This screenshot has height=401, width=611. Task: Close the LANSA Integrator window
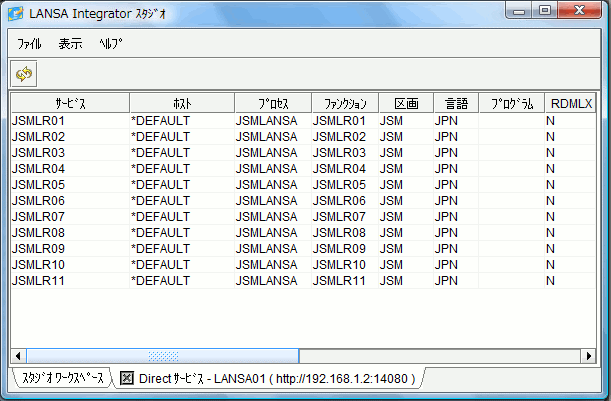579,11
